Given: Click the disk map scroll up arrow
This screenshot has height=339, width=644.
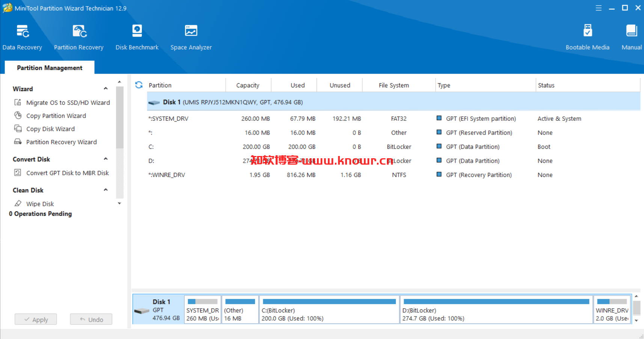Looking at the screenshot, I should tap(636, 297).
